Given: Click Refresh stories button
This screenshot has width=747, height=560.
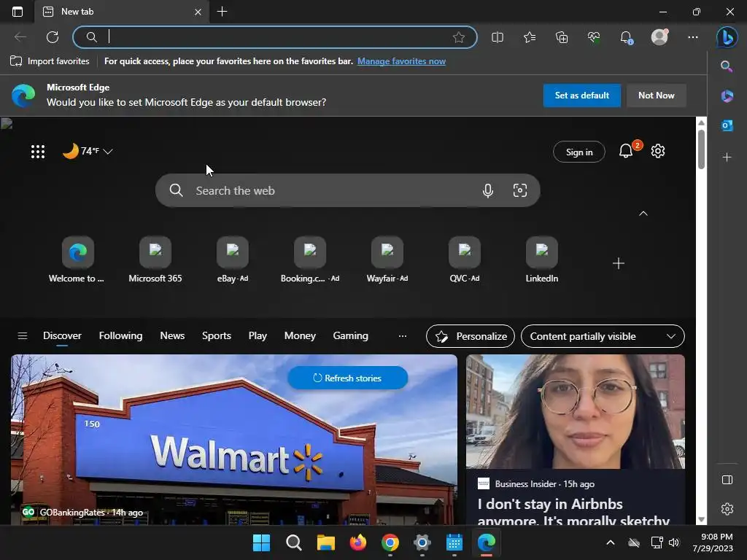Looking at the screenshot, I should [347, 378].
